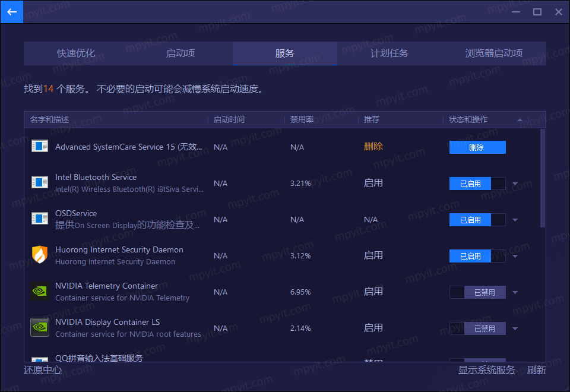Viewport: 570px width, 392px height.
Task: Maximize the window
Action: click(x=537, y=12)
